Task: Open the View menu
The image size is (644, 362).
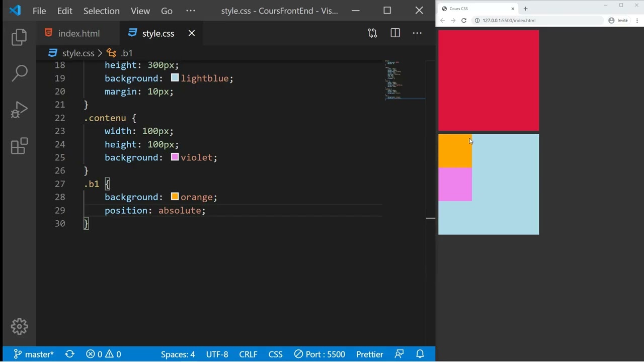Action: (140, 11)
